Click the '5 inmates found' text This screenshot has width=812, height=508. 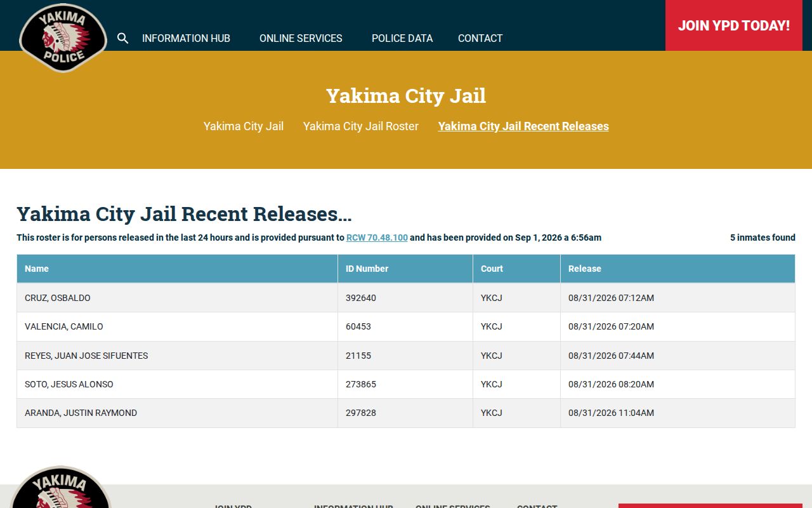(763, 237)
